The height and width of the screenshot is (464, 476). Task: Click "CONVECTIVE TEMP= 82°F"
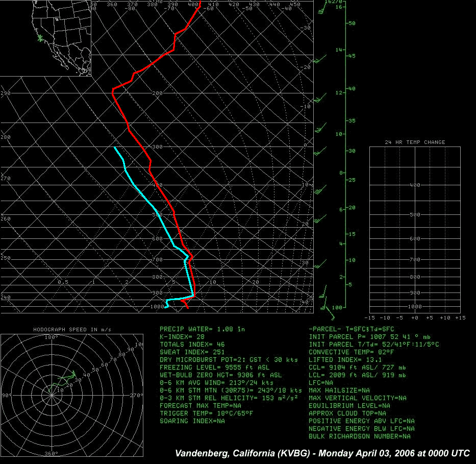point(351,352)
